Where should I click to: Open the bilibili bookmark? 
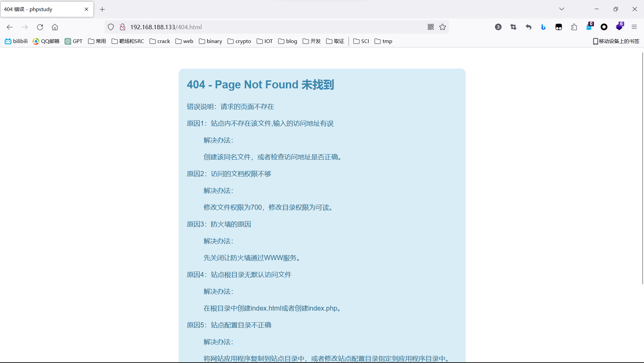(x=16, y=41)
